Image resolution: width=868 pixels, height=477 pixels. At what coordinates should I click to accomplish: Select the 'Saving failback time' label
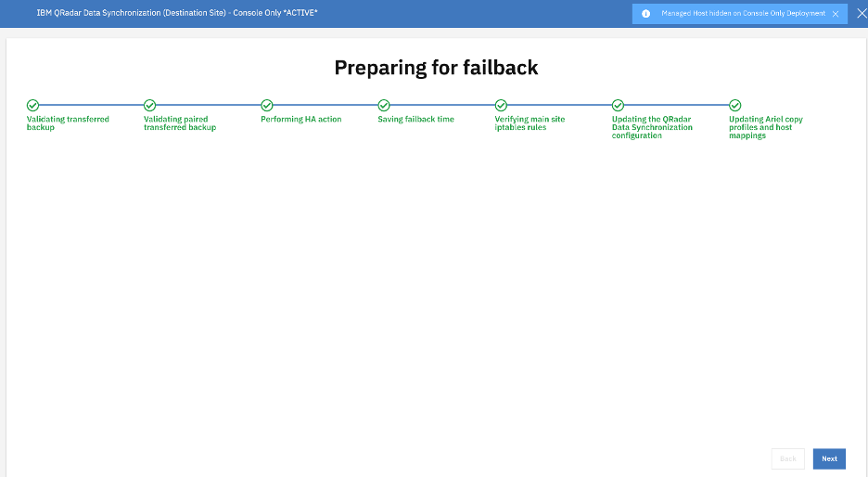pos(415,119)
